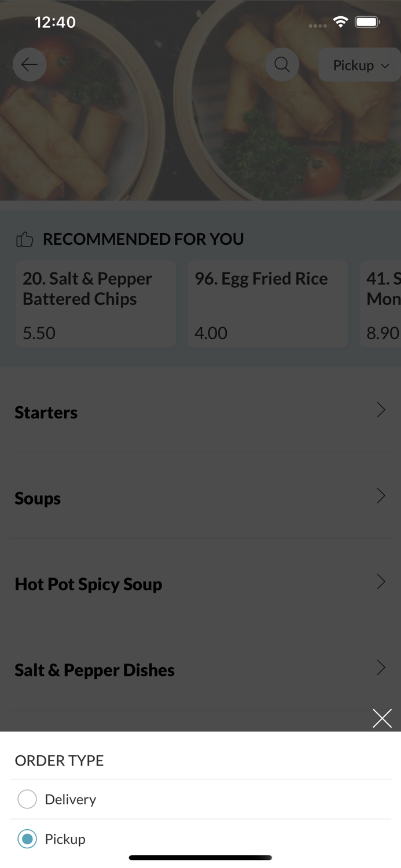401x868 pixels.
Task: Tap the clock showing 12:40
Action: coord(55,22)
